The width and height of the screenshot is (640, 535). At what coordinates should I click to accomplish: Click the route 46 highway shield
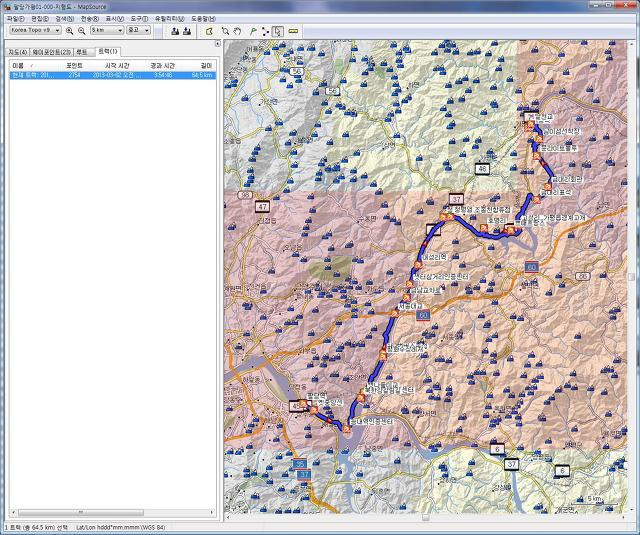coord(482,169)
